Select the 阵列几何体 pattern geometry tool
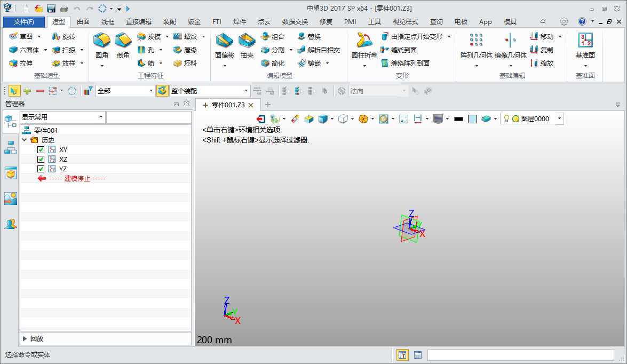 (x=476, y=45)
